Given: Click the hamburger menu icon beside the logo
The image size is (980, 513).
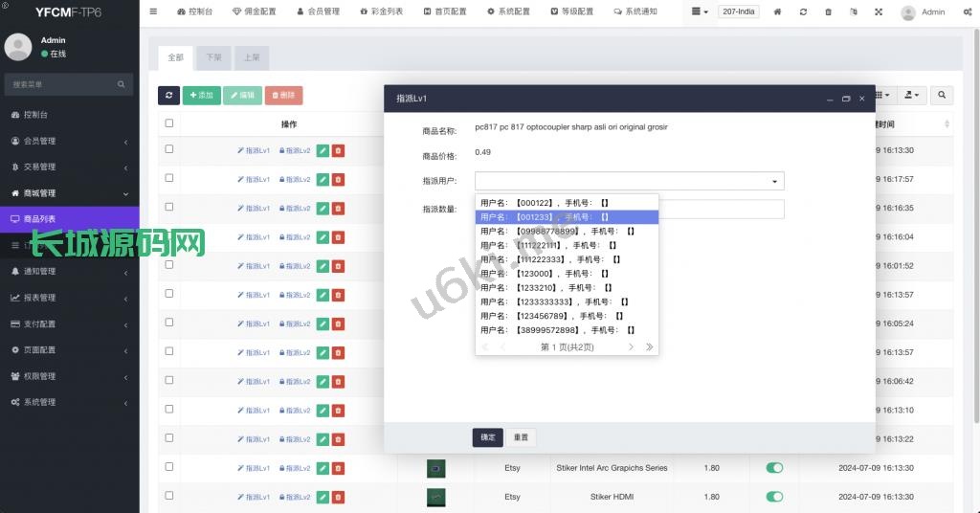Looking at the screenshot, I should (x=153, y=11).
